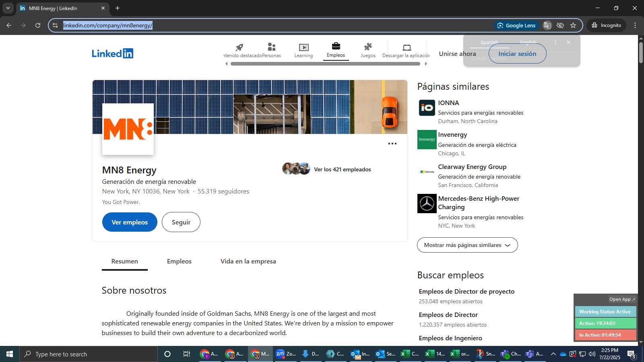Open the notification center
The height and width of the screenshot is (362, 644).
(632, 354)
